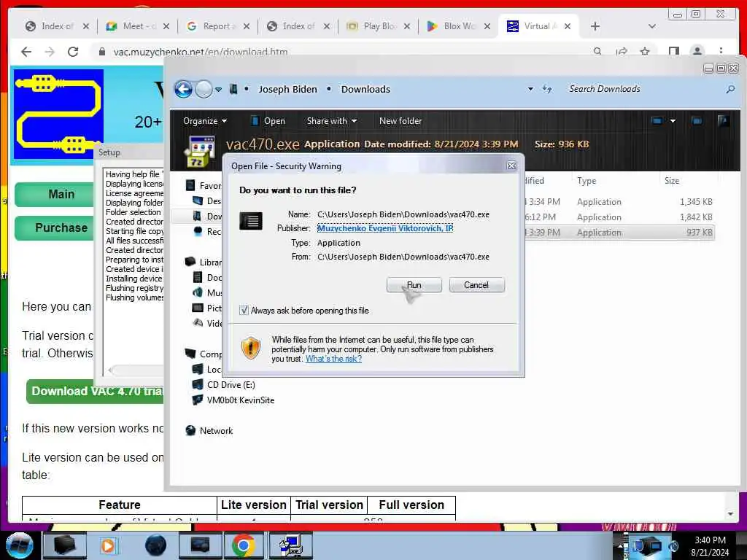Bookmark this page with the star icon

645,51
